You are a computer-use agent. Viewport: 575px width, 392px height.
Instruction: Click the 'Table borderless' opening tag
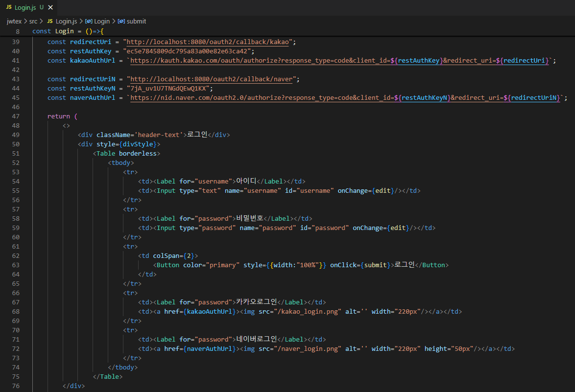pos(126,154)
